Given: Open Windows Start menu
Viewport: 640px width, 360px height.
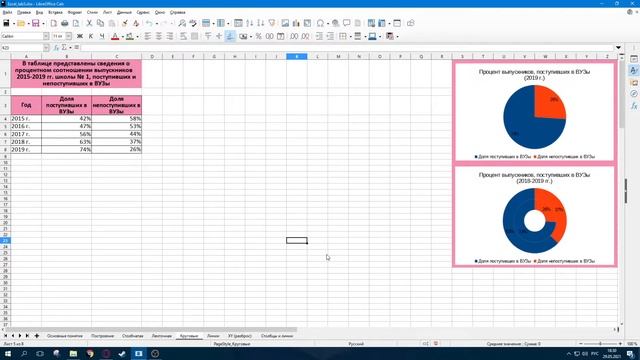Looking at the screenshot, I should coord(8,353).
